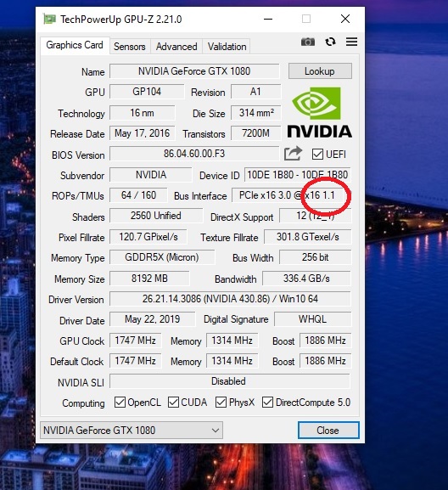448x490 pixels.
Task: Click the NVIDIA SLI field Disabled
Action: coord(230,381)
